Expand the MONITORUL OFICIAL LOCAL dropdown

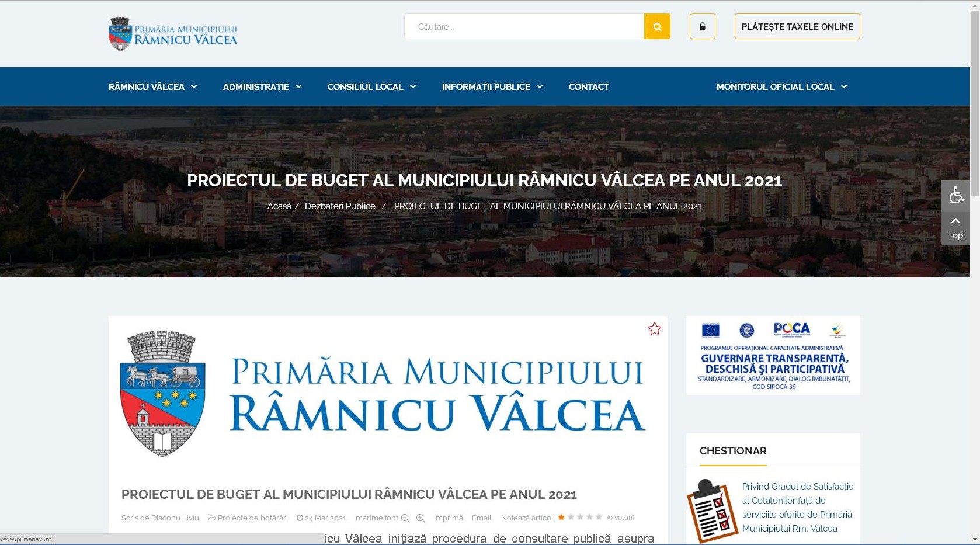click(x=781, y=86)
